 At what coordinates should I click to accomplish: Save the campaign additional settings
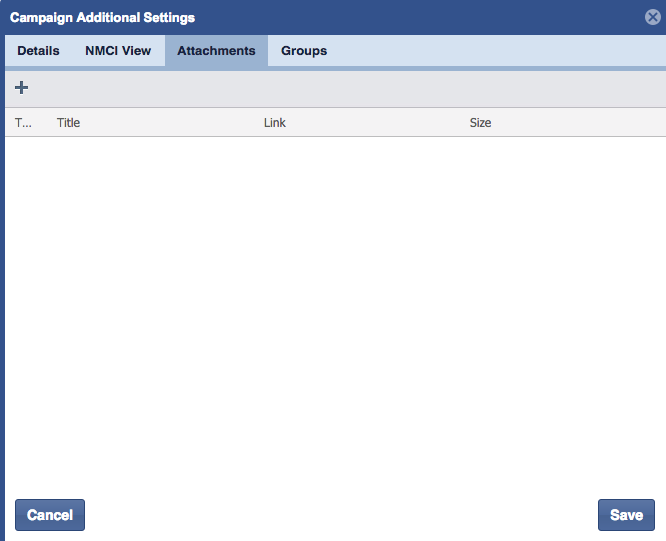(626, 515)
